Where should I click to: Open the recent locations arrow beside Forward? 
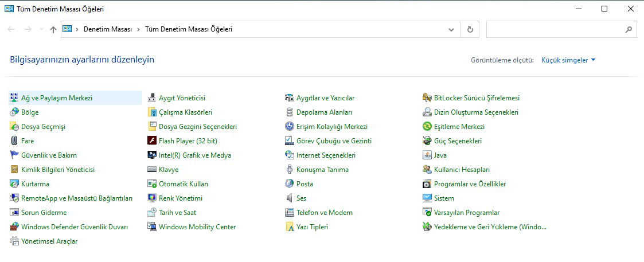point(41,30)
